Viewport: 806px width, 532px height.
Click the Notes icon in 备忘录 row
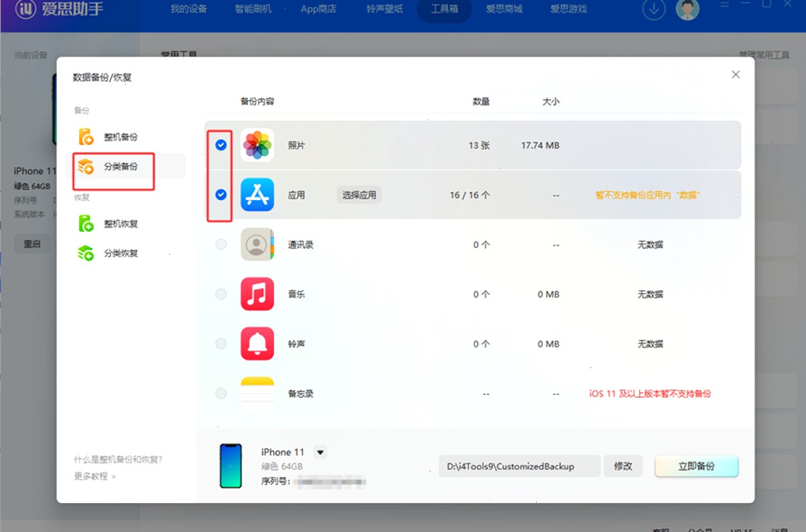(x=257, y=394)
